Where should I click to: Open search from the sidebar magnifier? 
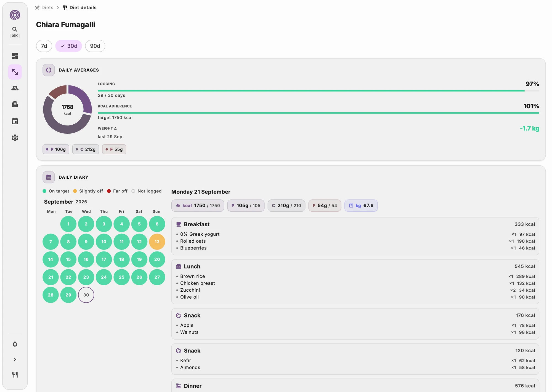coord(15,29)
